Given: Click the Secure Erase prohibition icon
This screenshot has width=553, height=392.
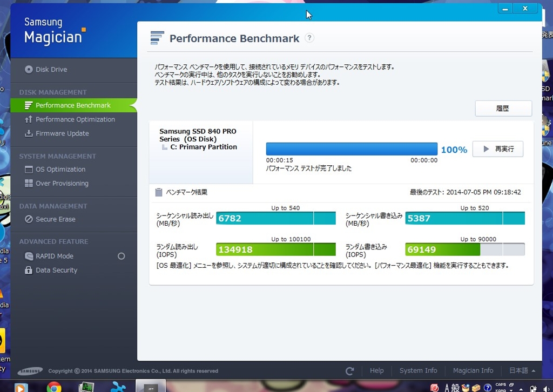Looking at the screenshot, I should pyautogui.click(x=29, y=219).
